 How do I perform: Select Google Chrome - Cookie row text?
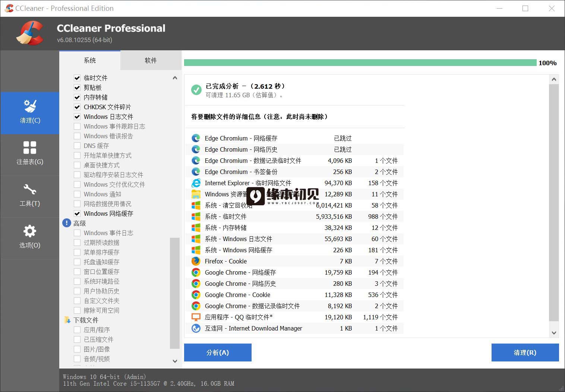(237, 295)
